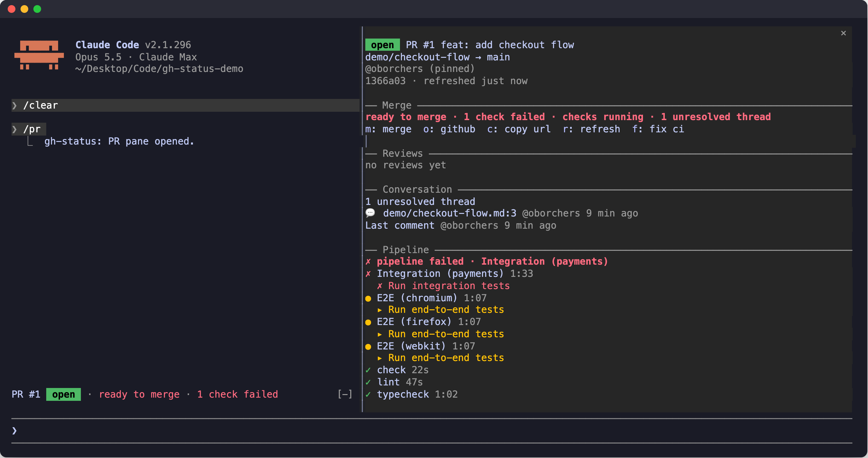Click the Claude Code pixel mascot logo
The image size is (868, 458).
[x=39, y=55]
